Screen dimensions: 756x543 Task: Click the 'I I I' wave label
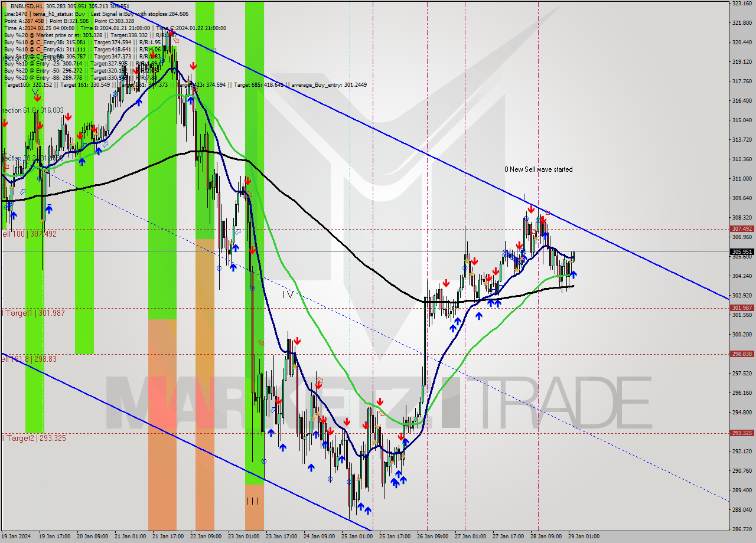(x=252, y=501)
